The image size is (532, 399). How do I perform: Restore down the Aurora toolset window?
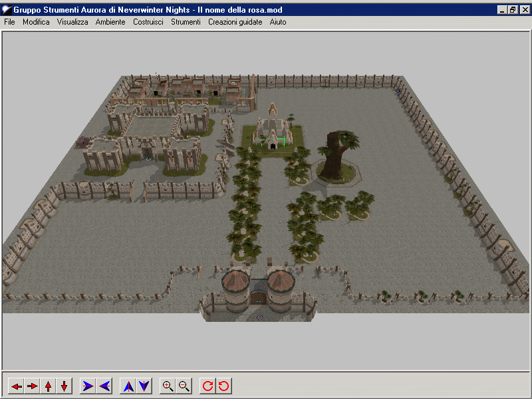point(512,10)
